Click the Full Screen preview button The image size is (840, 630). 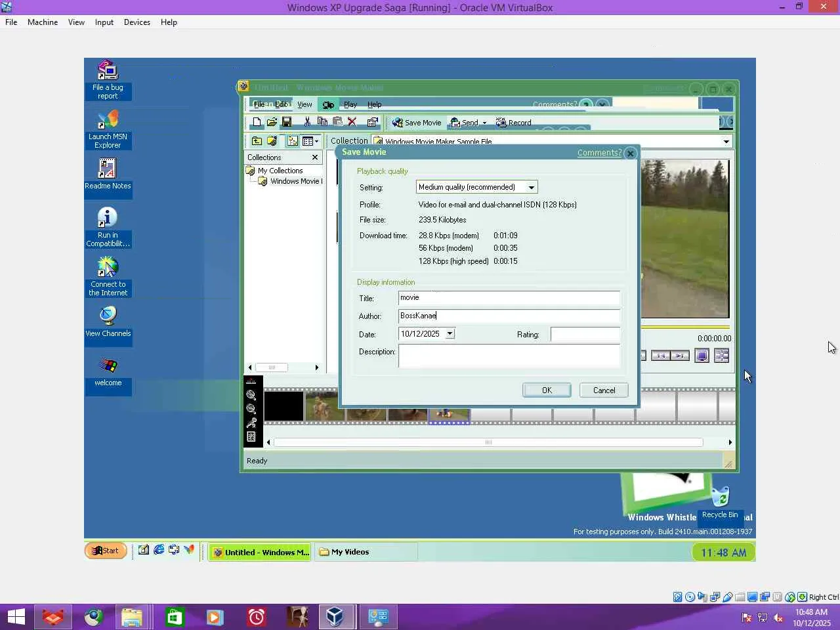click(702, 356)
